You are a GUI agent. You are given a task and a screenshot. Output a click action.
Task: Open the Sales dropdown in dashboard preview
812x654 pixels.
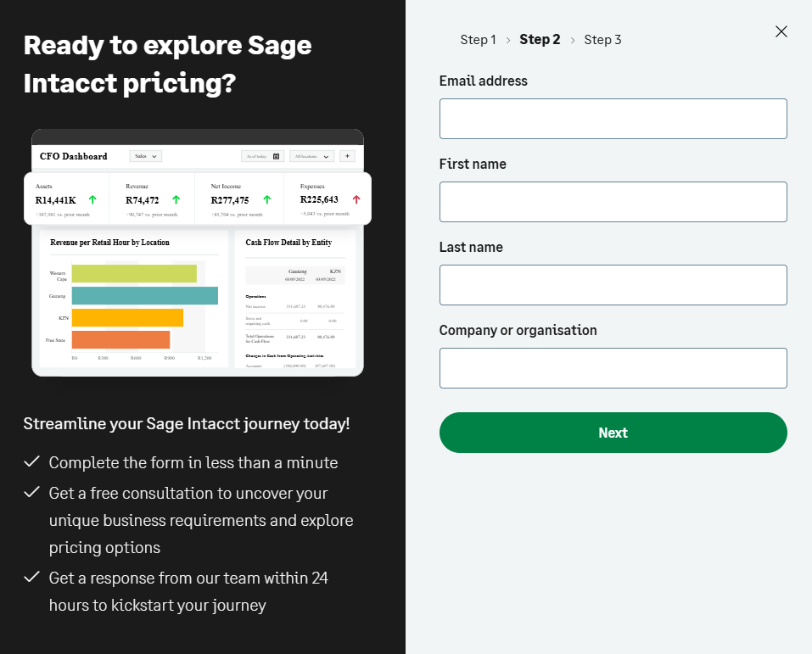(x=146, y=156)
